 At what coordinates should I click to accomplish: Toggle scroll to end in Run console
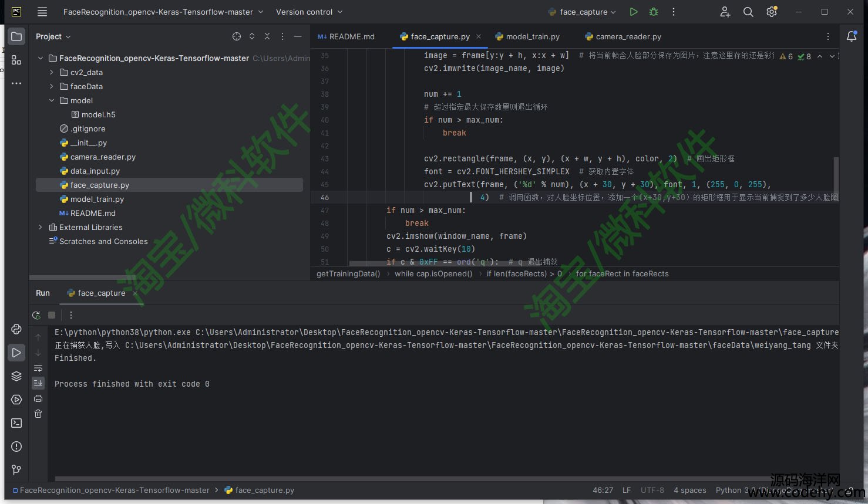(38, 383)
